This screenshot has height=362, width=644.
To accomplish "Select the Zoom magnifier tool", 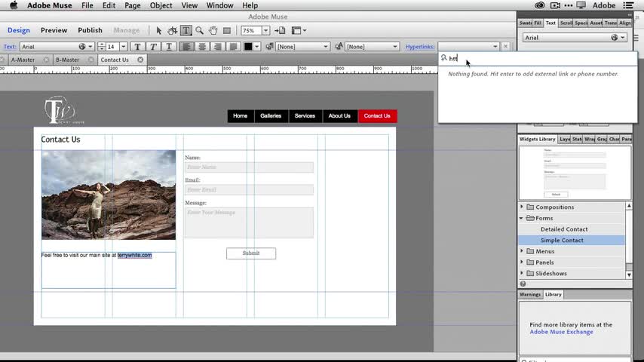I will point(200,30).
